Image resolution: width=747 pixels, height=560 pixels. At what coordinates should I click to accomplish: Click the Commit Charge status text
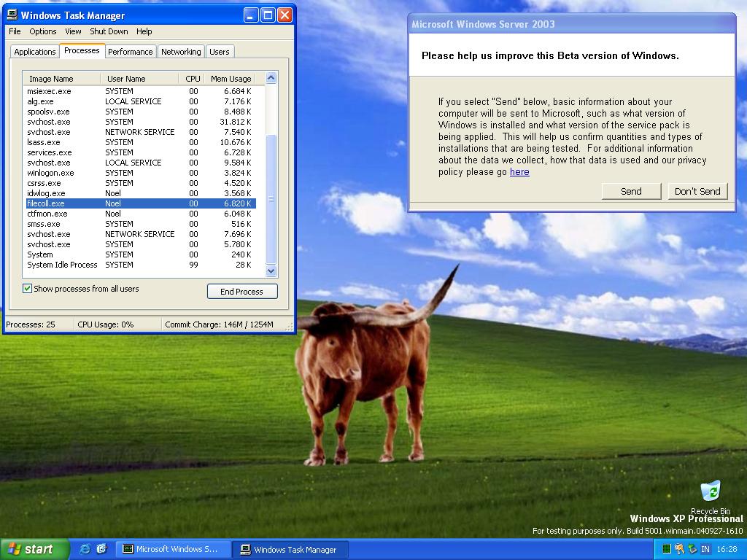[219, 324]
